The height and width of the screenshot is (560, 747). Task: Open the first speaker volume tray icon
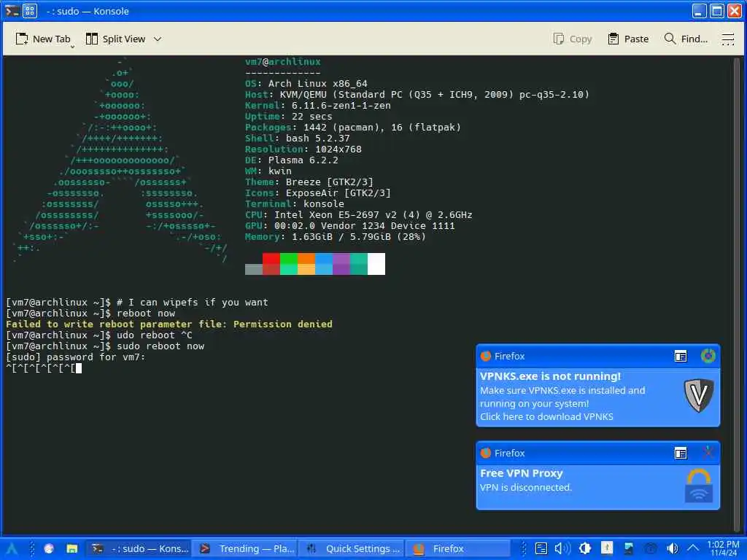tap(562, 548)
